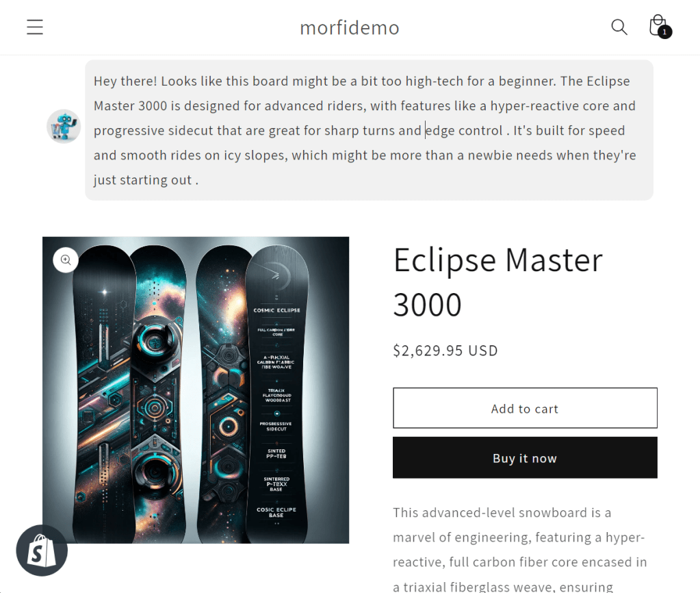
Task: Click the Eclipse Master 3000 title
Action: [497, 281]
